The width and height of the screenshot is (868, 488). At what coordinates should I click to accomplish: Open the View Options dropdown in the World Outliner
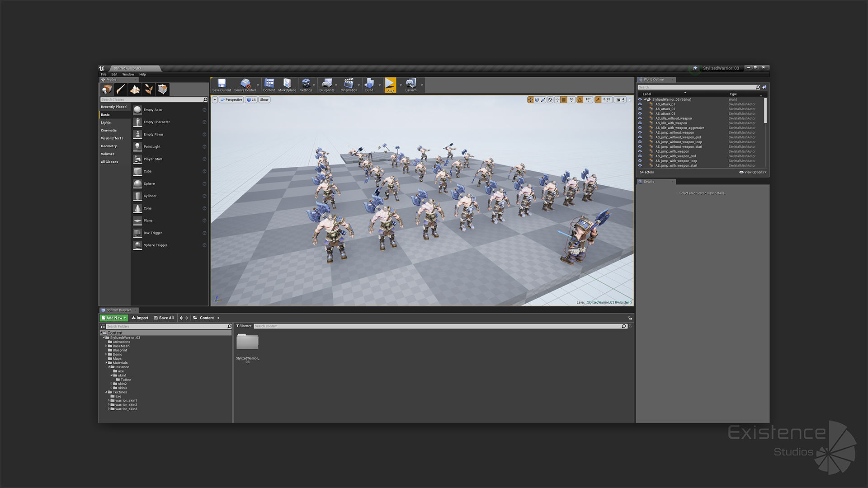tap(753, 172)
